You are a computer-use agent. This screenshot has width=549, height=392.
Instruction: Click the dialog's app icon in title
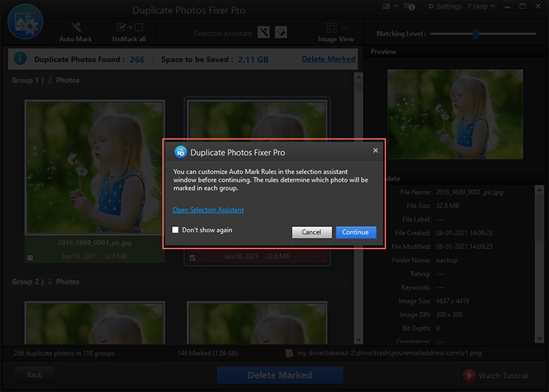pyautogui.click(x=181, y=152)
